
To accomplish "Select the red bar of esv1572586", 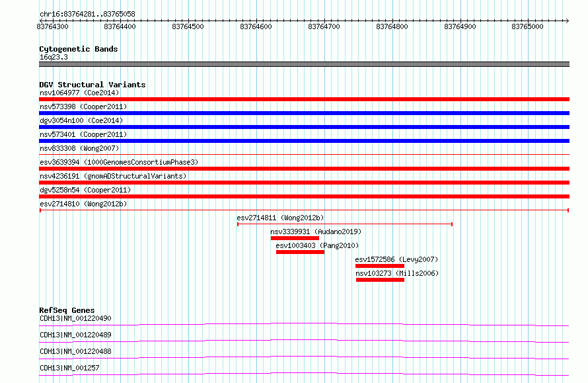I will click(380, 266).
